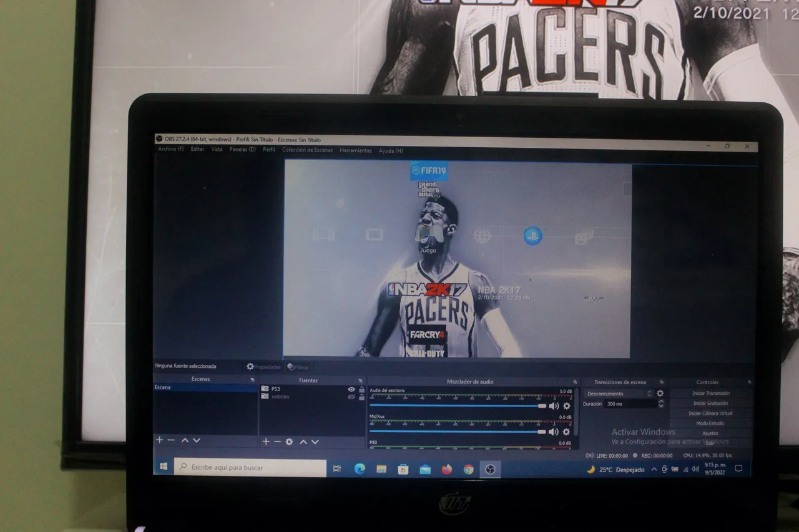The image size is (799, 532).
Task: Undock the Fuentes panel
Action: point(360,380)
